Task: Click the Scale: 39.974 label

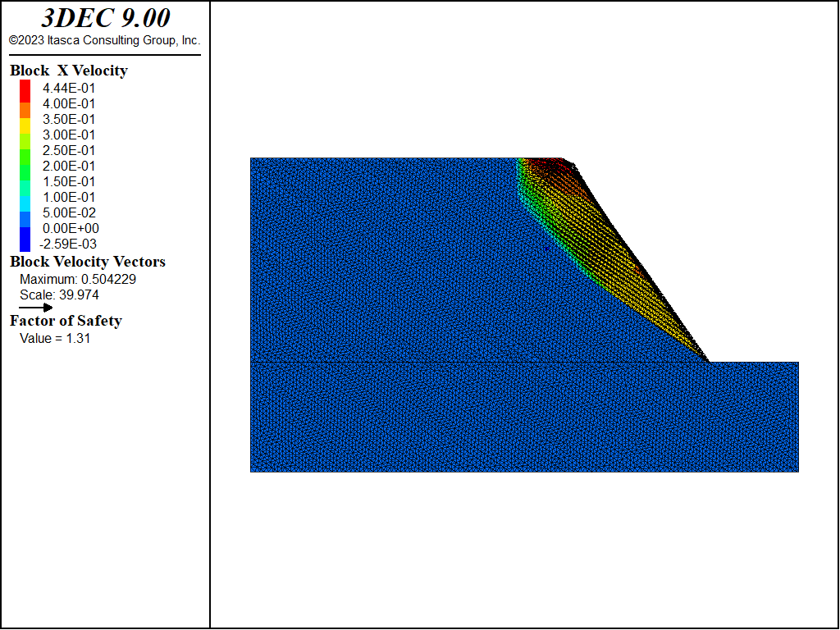Action: tap(59, 294)
